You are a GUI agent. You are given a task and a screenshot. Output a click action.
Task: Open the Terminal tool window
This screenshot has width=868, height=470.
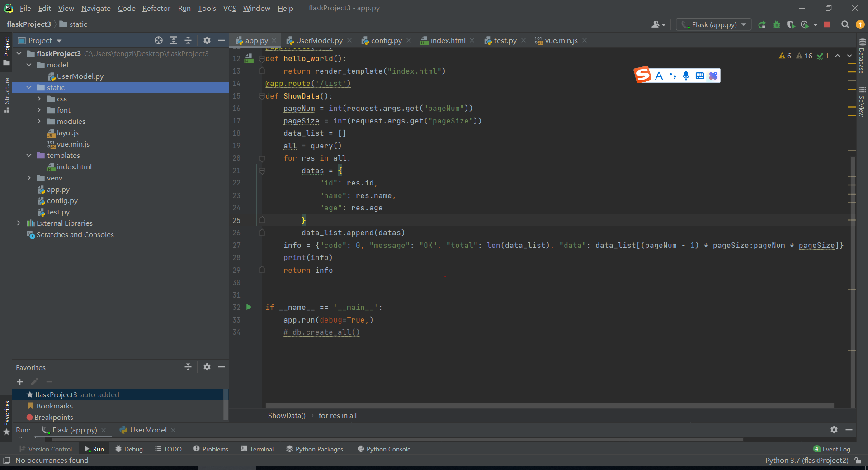tap(257, 449)
